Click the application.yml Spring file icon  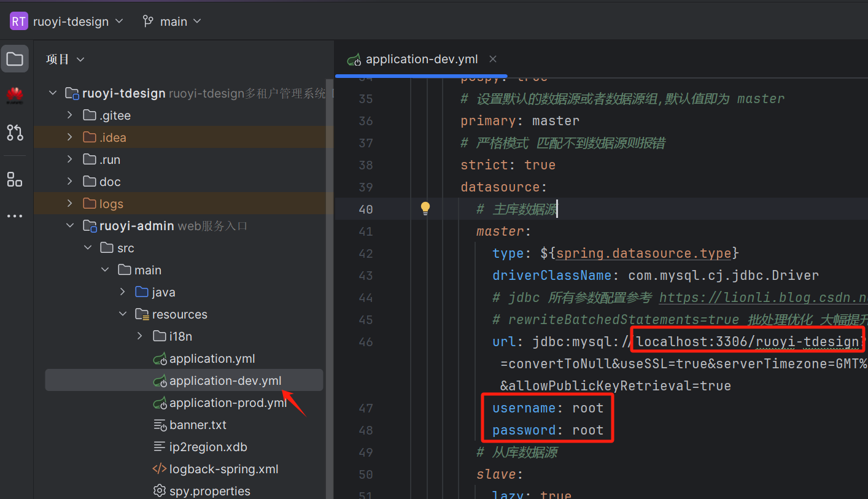pyautogui.click(x=160, y=358)
